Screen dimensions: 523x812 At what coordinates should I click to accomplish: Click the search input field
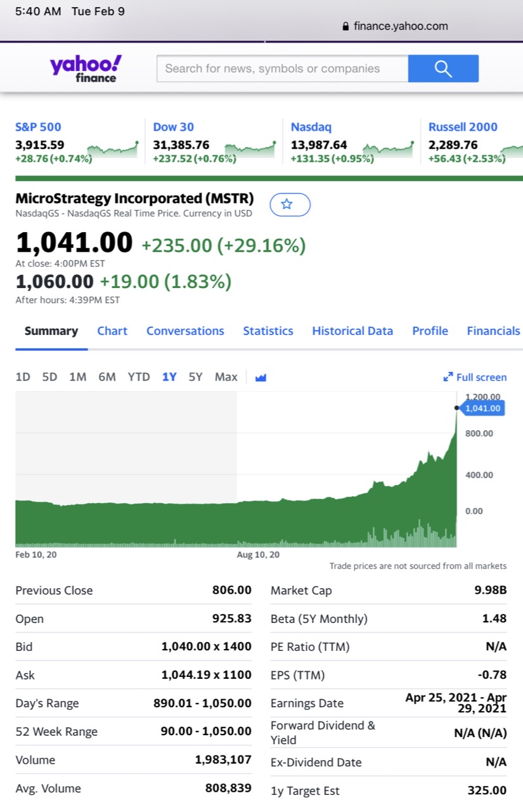tap(282, 69)
